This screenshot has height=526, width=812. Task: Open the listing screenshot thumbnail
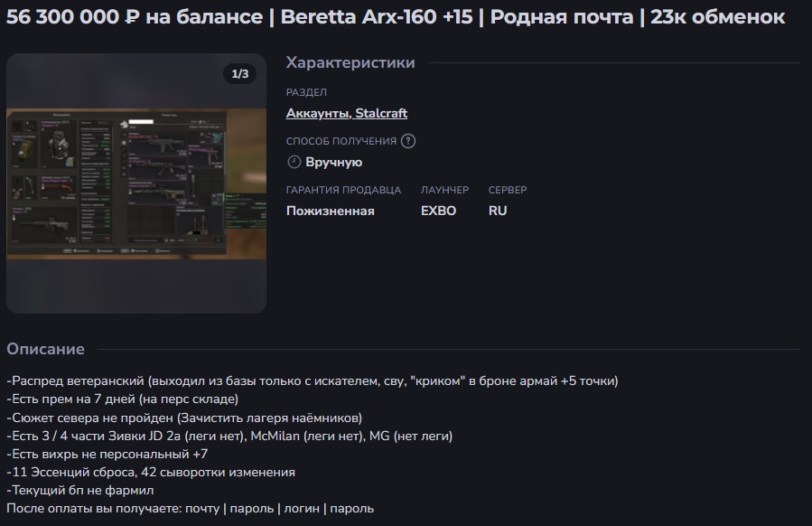(136, 183)
